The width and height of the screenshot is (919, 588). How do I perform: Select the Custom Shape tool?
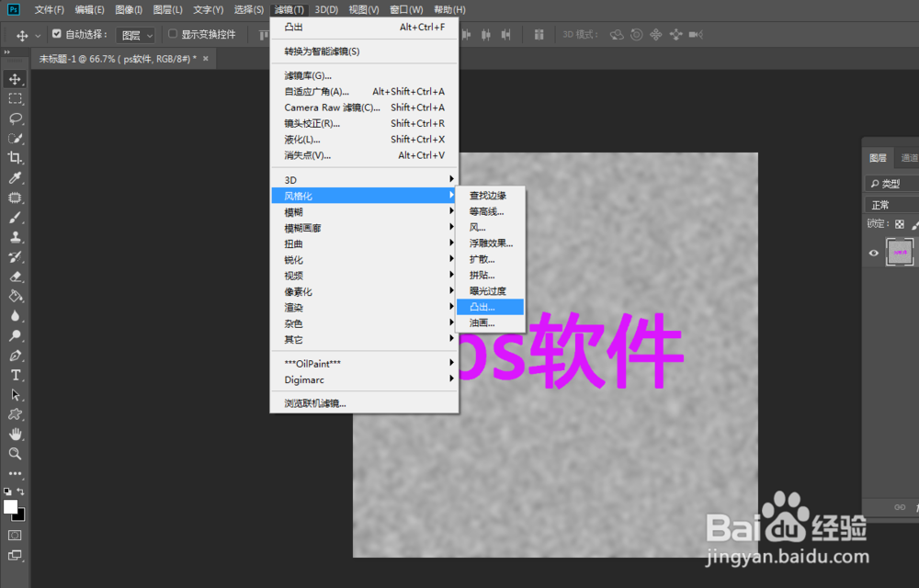pos(16,414)
